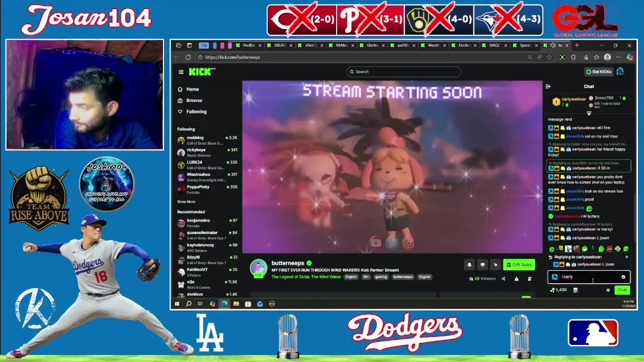
Task: Open queeneliminator recommended channel
Action: (x=207, y=235)
